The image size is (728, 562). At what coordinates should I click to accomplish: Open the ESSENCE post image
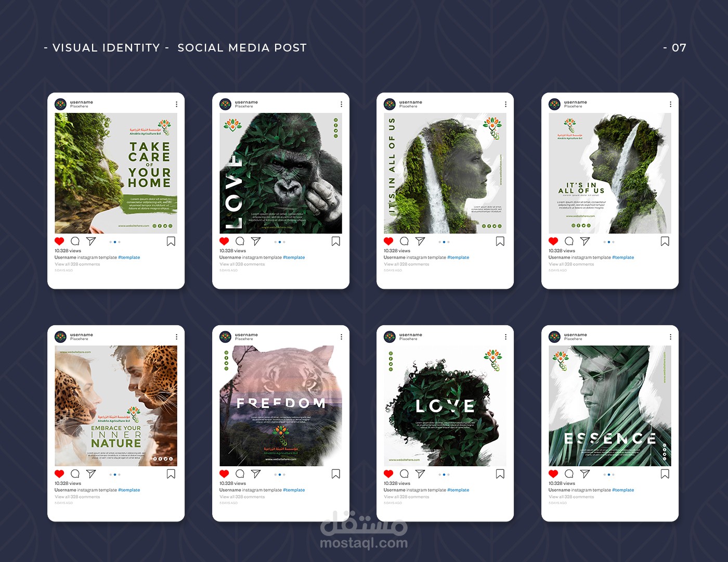coord(610,406)
